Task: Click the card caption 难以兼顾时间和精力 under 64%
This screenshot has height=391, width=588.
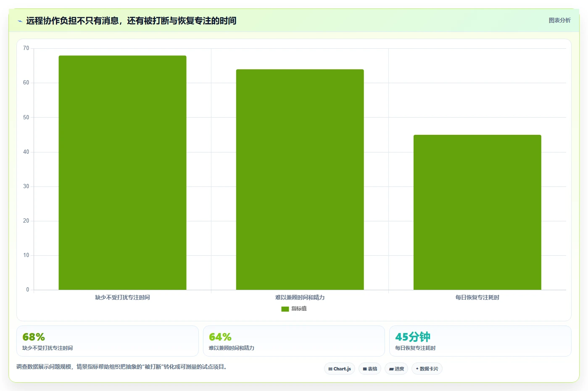Action: [x=232, y=348]
